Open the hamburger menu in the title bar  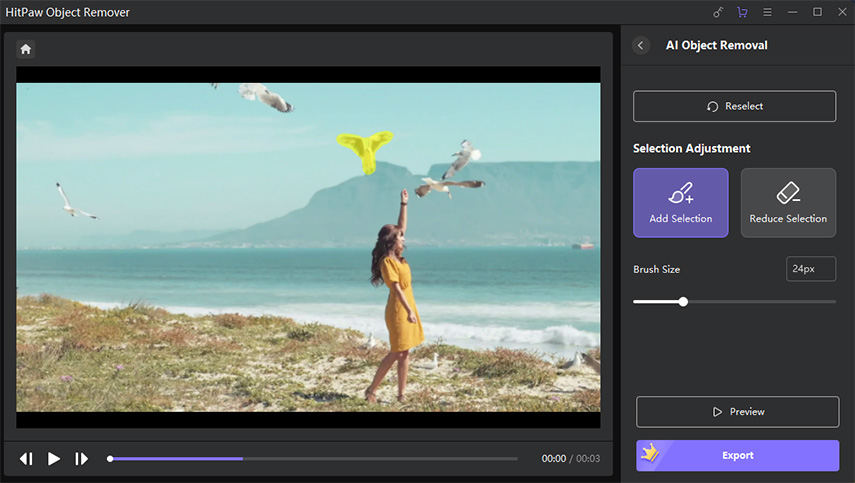click(x=767, y=12)
